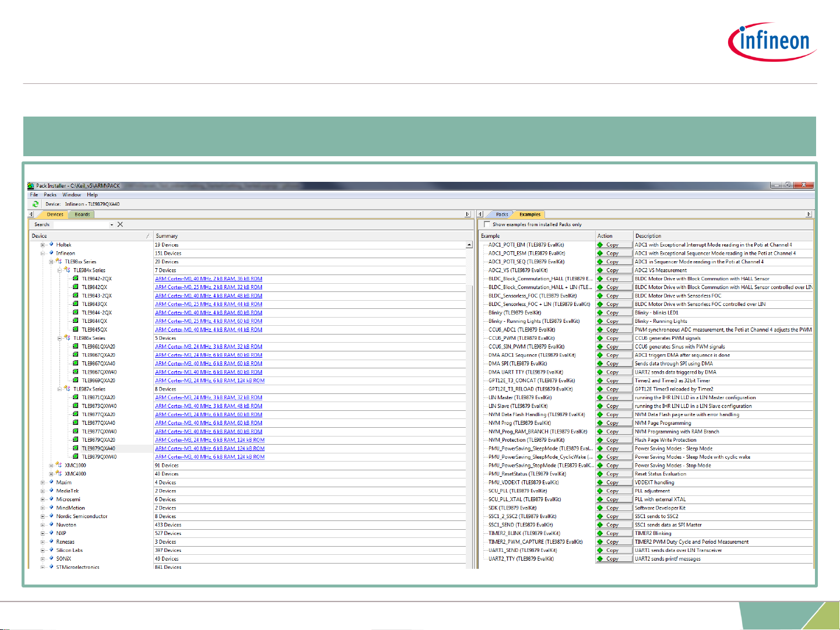
Task: Click the vendor icon next to Renesas
Action: (x=51, y=541)
